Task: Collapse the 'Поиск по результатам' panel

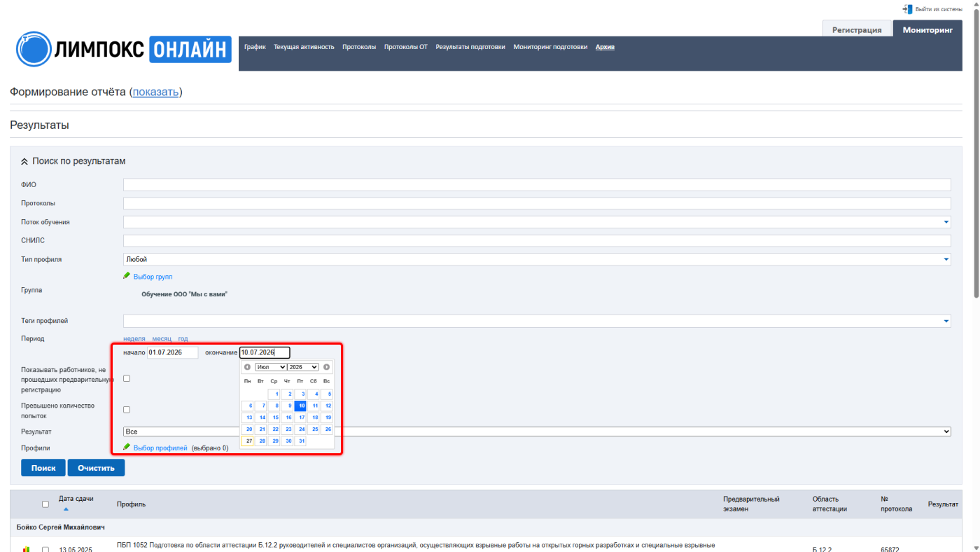Action: pyautogui.click(x=24, y=161)
